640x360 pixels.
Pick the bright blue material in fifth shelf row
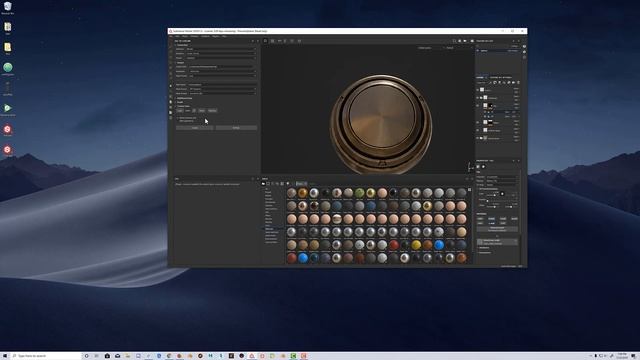tap(439, 245)
